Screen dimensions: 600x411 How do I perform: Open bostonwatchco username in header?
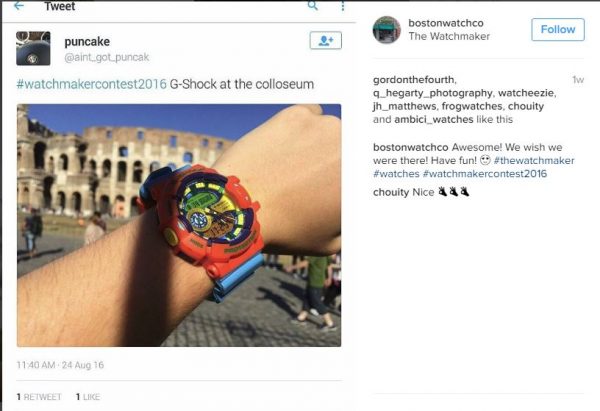(x=446, y=23)
